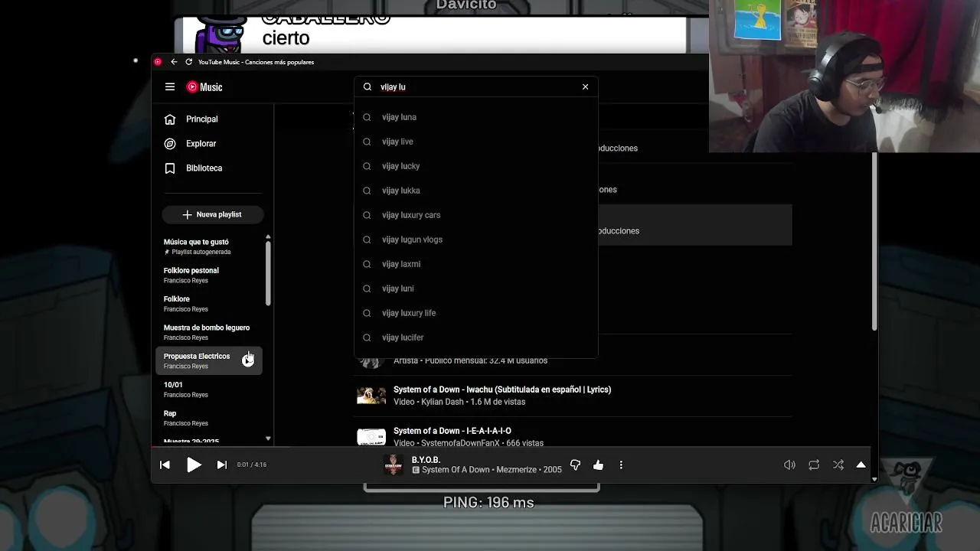Click the search magnifier icon in search box
Viewport: 980px width, 551px height.
pos(367,87)
